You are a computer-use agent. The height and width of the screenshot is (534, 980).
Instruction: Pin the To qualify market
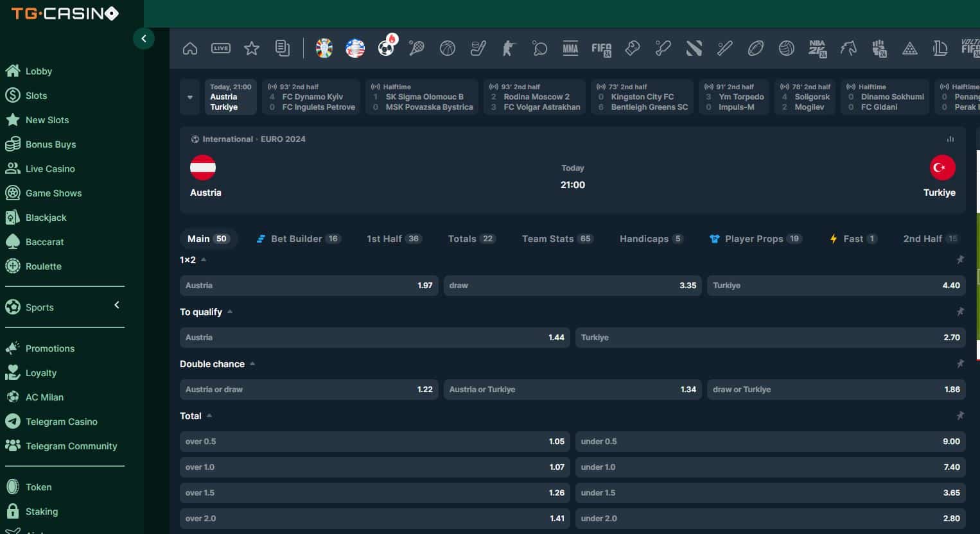coord(960,312)
